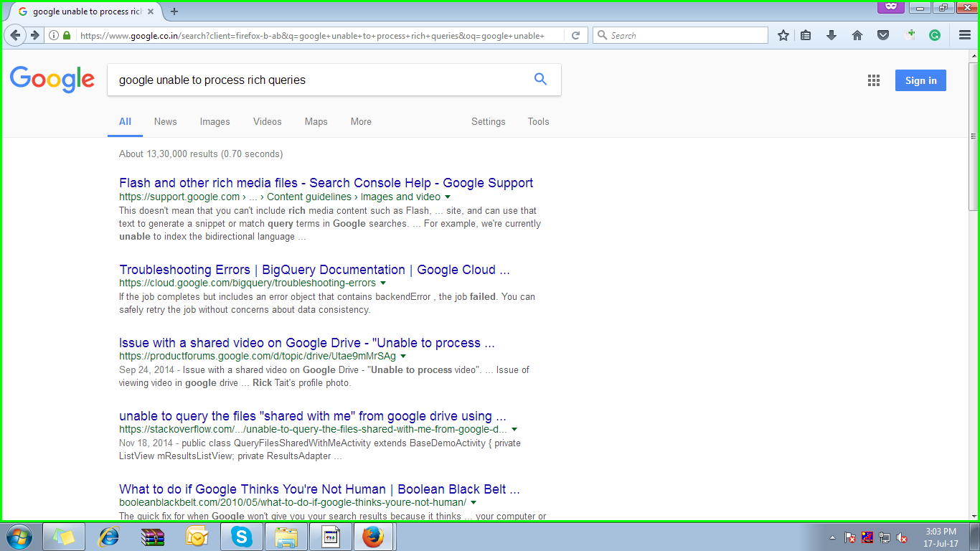This screenshot has width=980, height=551.
Task: Open Outlook from the taskbar
Action: click(x=197, y=537)
